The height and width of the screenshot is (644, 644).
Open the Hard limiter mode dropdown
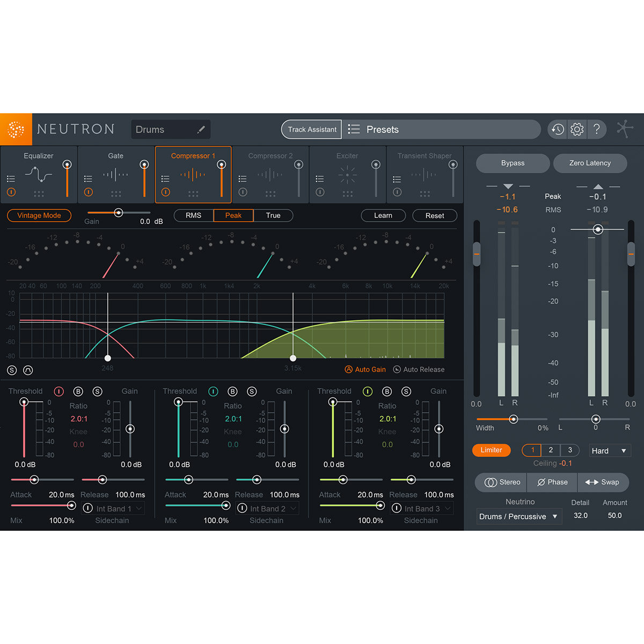[x=609, y=450]
